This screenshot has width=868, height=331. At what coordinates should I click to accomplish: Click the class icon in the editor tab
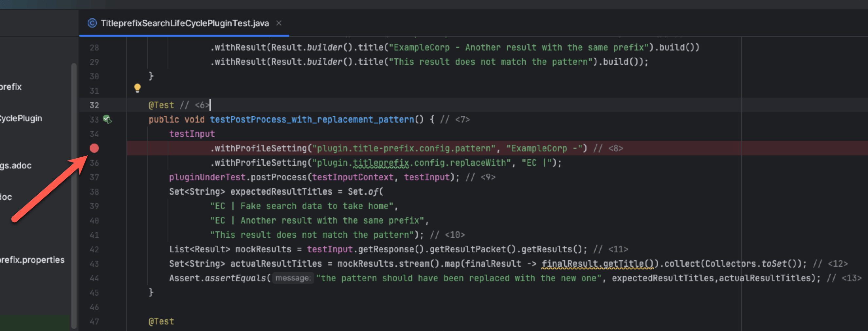coord(92,23)
